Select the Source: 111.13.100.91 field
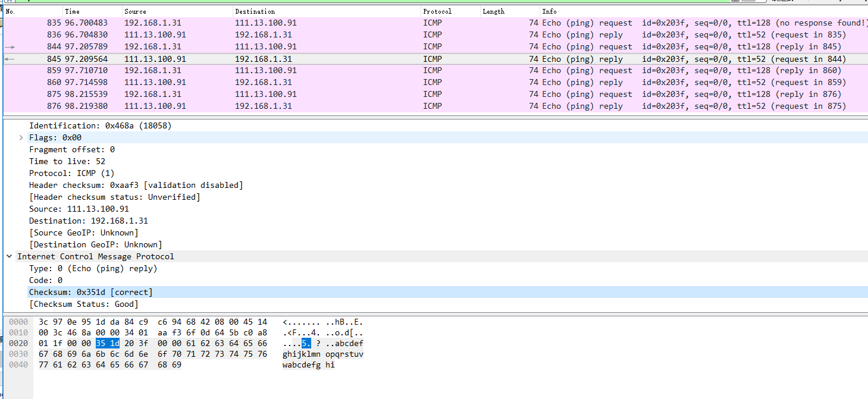 coord(80,209)
